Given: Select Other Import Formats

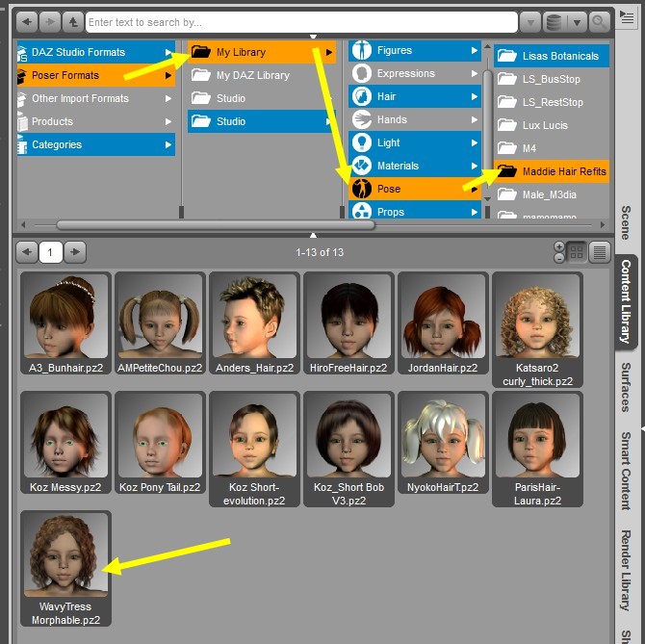Looking at the screenshot, I should point(96,98).
